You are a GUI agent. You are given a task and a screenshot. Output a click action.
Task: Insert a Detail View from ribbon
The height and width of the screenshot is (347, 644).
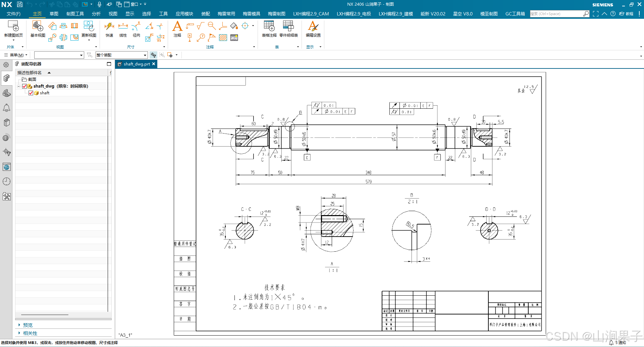(52, 38)
